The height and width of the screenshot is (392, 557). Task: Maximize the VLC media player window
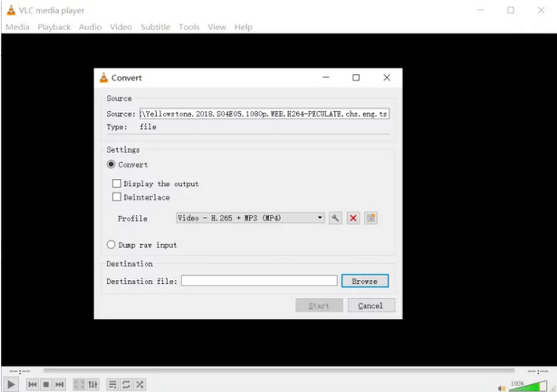[511, 10]
